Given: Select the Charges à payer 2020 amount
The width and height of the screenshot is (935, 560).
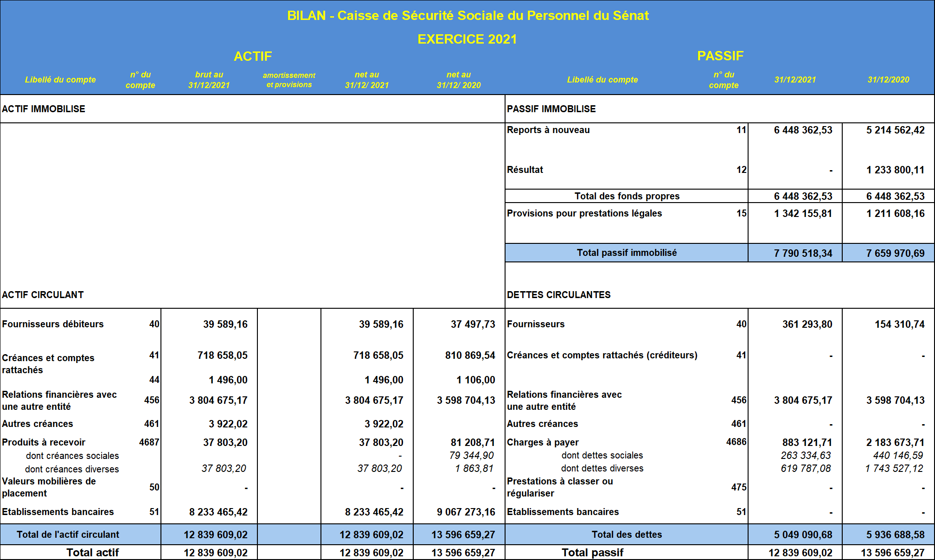Looking at the screenshot, I should (x=895, y=443).
